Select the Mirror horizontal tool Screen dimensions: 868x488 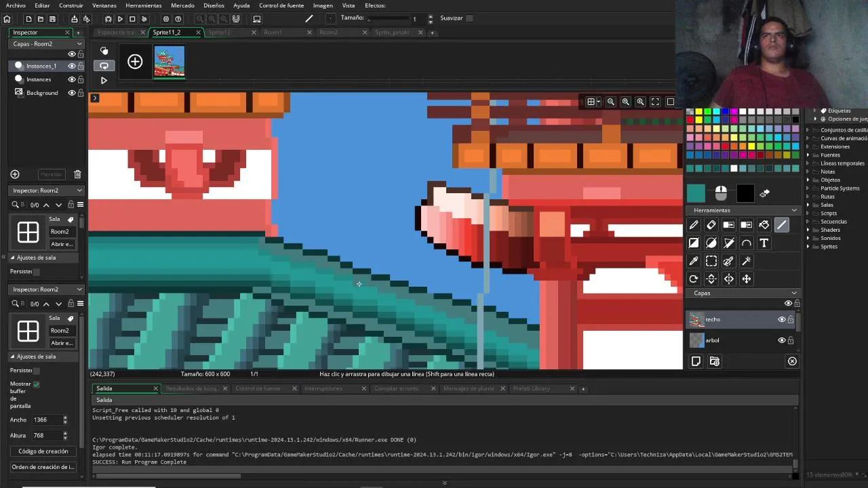pos(729,279)
